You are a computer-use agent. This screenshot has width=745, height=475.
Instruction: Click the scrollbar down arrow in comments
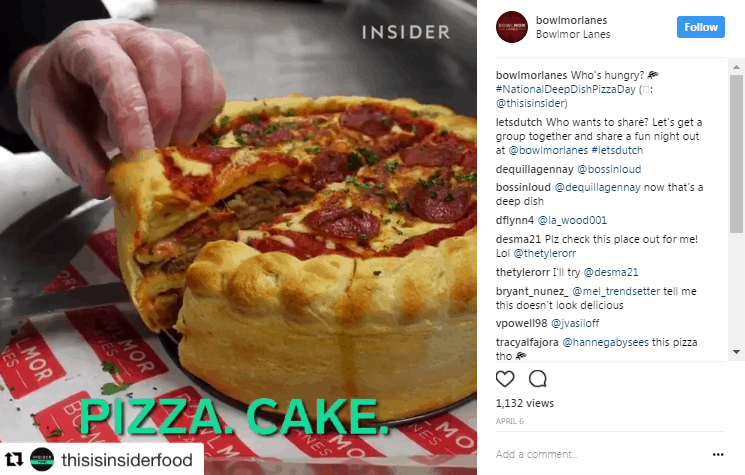click(736, 352)
